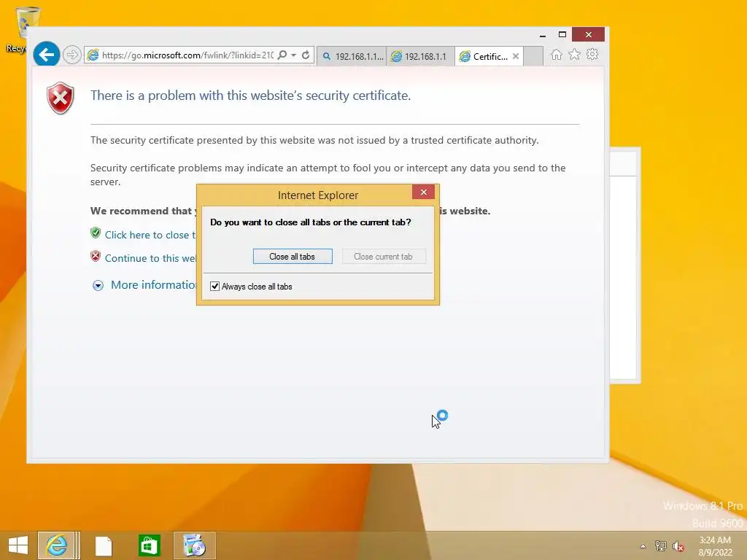747x560 pixels.
Task: Click 'Continue to this website' link
Action: click(x=150, y=258)
